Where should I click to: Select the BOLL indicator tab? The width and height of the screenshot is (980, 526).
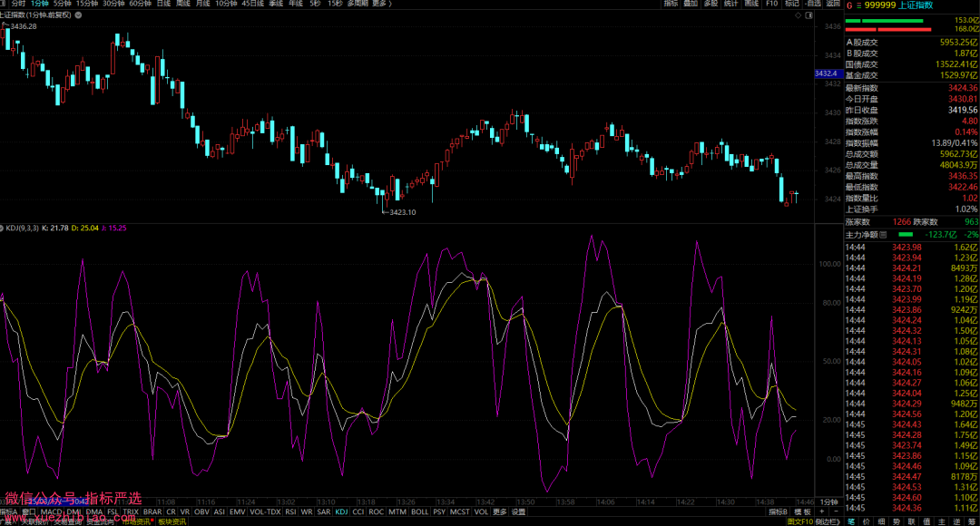tap(420, 511)
